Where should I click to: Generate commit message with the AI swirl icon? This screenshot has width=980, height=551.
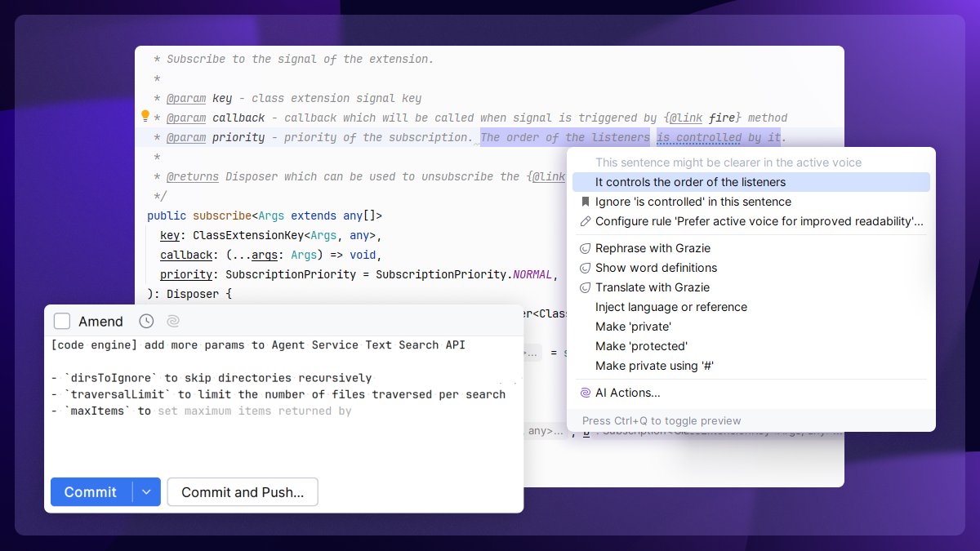click(172, 321)
